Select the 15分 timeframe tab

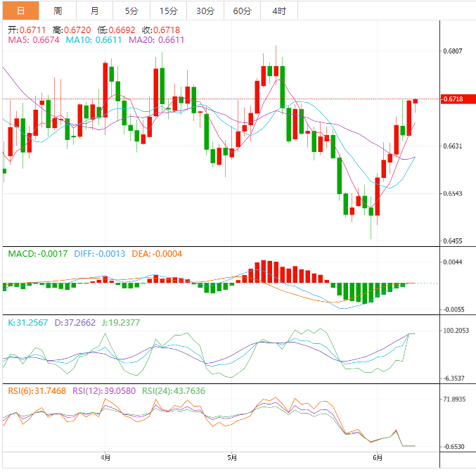(x=169, y=11)
